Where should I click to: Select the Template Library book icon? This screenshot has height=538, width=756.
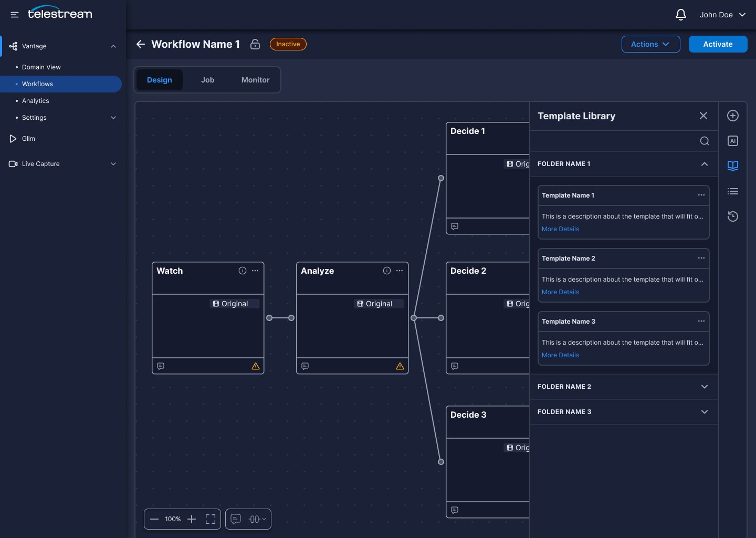coord(733,166)
